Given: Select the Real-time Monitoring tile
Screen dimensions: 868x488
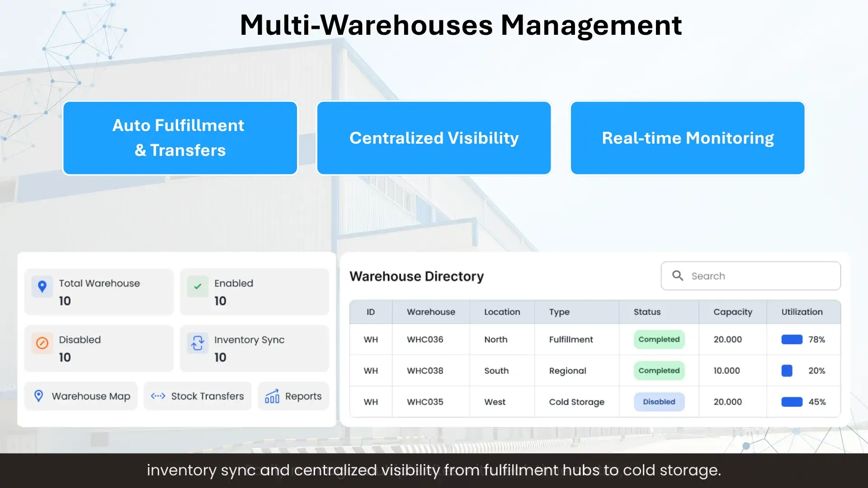Looking at the screenshot, I should [x=687, y=138].
